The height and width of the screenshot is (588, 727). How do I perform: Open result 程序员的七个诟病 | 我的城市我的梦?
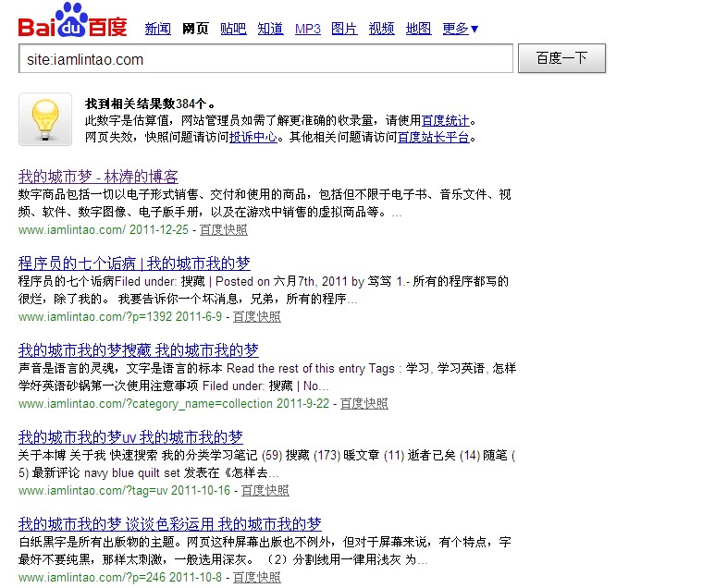click(134, 263)
